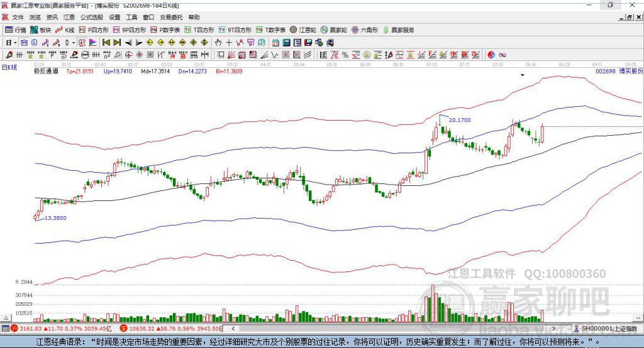Screen dimensions: 644x348
Task: Open the 板块 sector view
Action: coord(40,30)
